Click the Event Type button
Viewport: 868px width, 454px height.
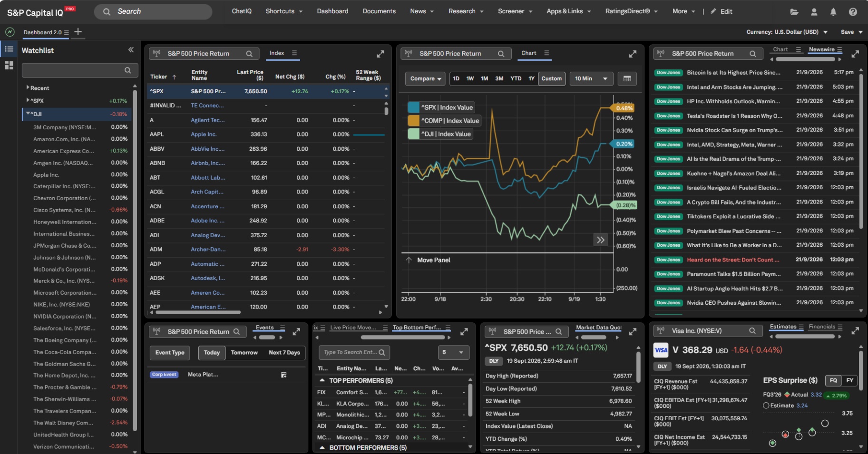tap(170, 353)
